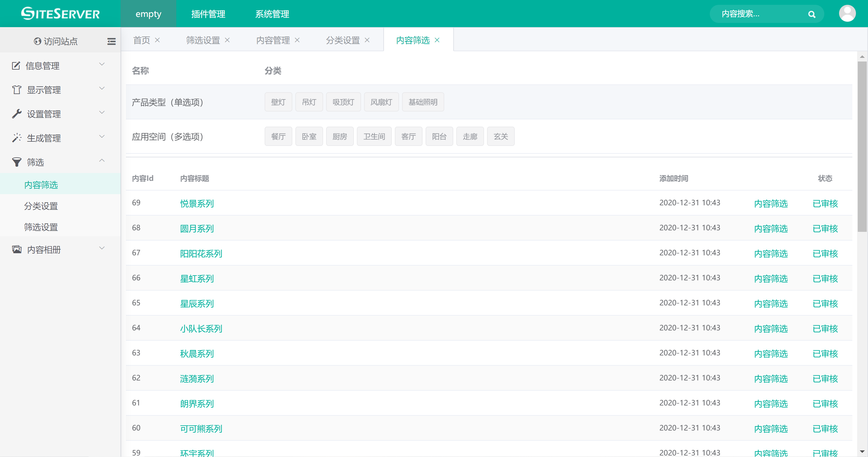Click the 访问站点 globe icon
This screenshot has width=868, height=457.
(x=37, y=42)
